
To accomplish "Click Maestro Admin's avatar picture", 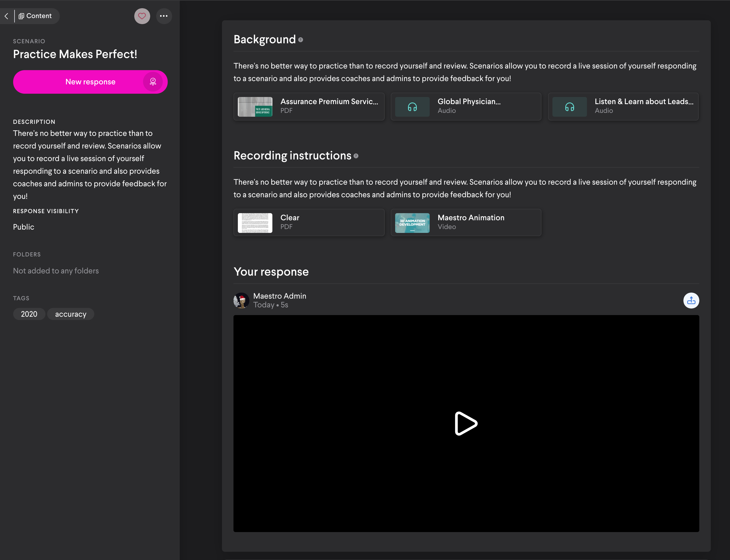I will tap(241, 300).
